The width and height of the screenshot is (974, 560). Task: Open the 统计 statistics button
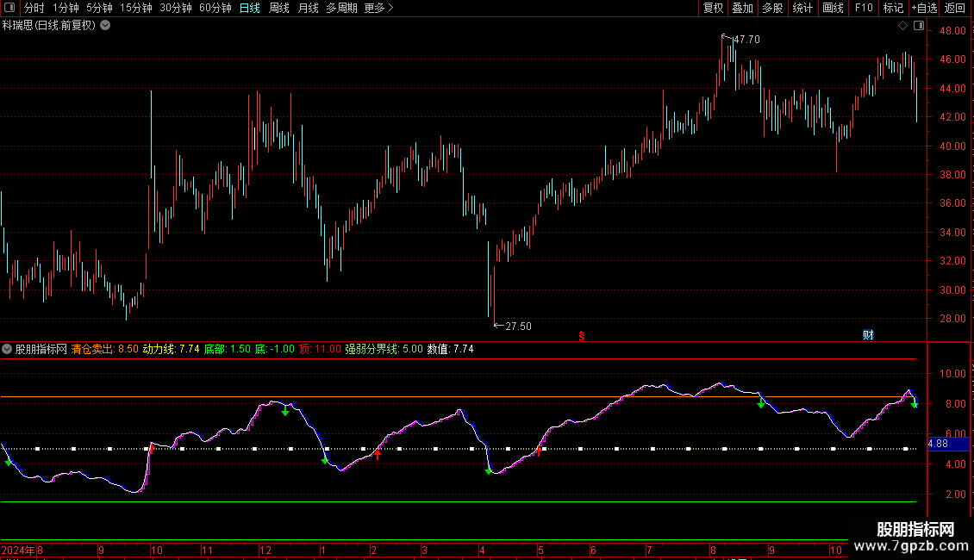[802, 8]
